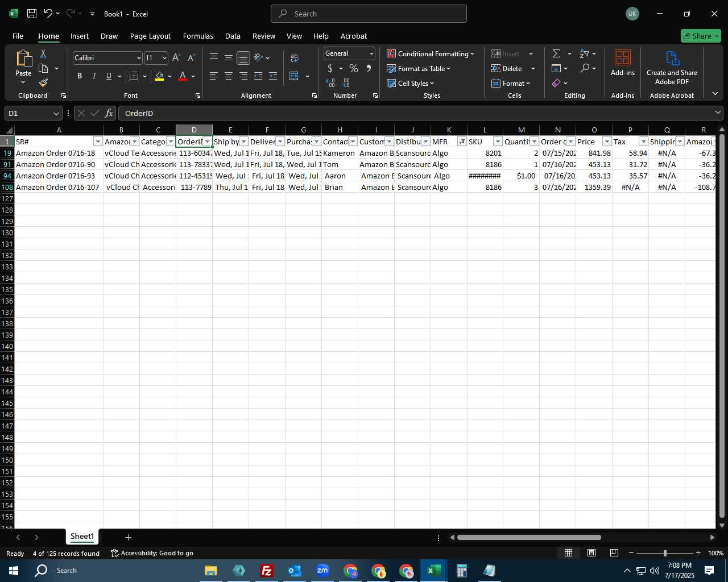This screenshot has height=582, width=728.
Task: Switch to Page Layout view in status bar
Action: coord(591,553)
